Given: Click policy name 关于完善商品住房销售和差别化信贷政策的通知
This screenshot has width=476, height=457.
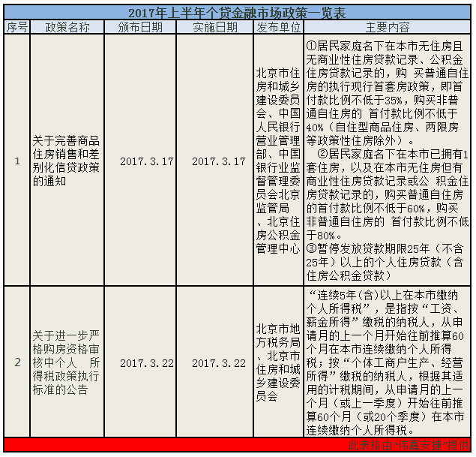Looking at the screenshot, I should tap(67, 161).
